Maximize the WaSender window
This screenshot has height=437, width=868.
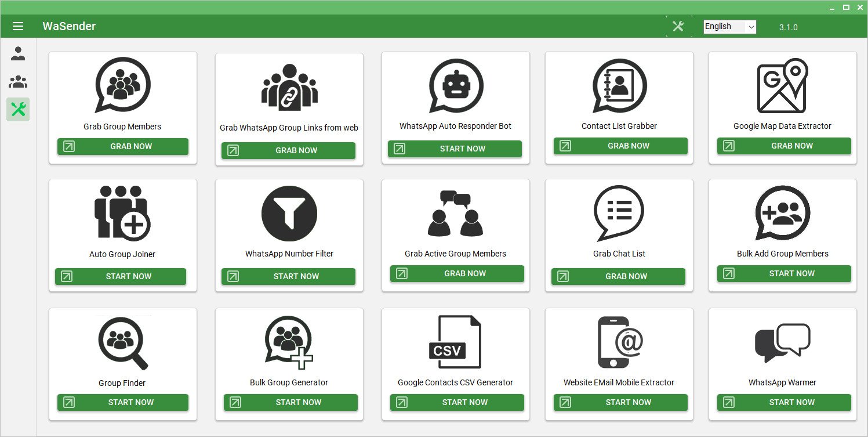click(x=846, y=7)
